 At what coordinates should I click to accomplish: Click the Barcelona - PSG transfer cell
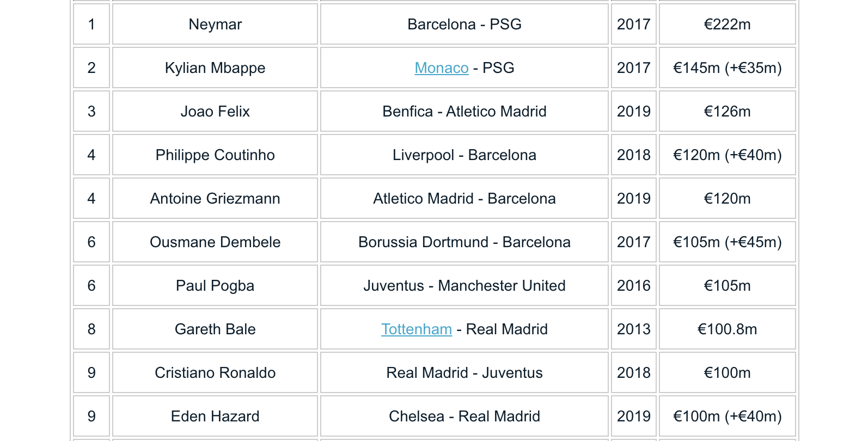(x=464, y=24)
